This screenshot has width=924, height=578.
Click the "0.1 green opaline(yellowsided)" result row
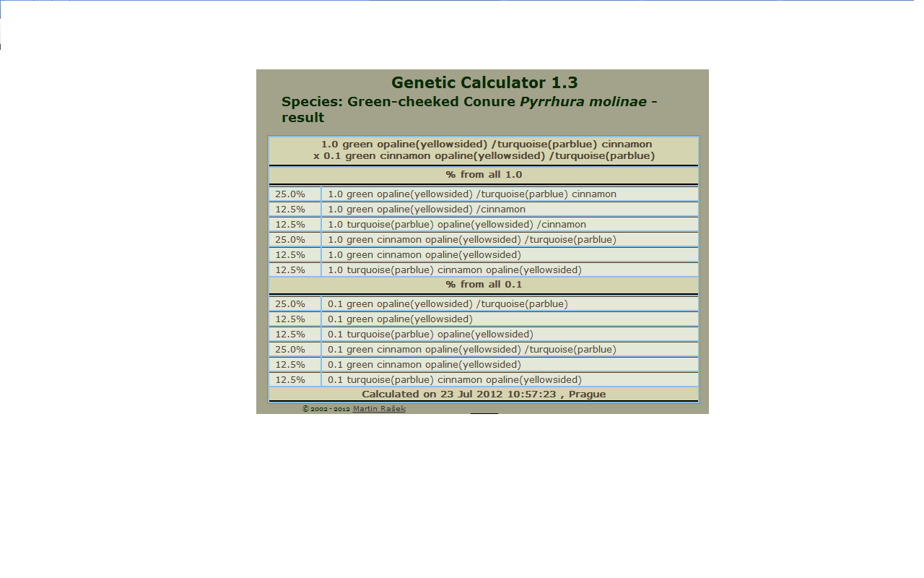point(400,319)
